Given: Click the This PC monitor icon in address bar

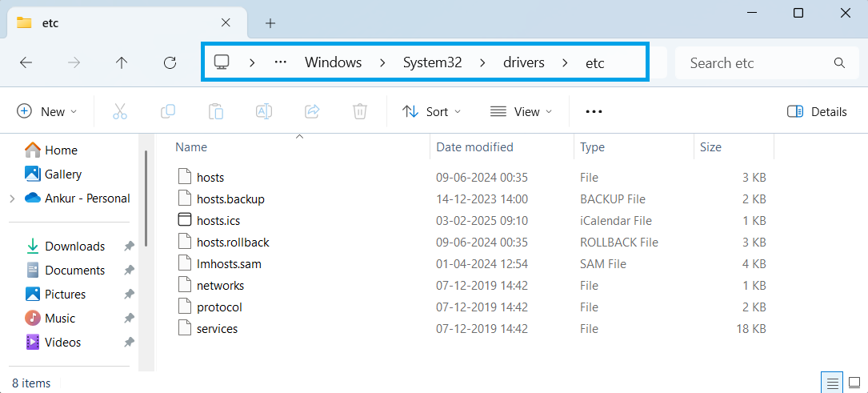Looking at the screenshot, I should pyautogui.click(x=222, y=62).
